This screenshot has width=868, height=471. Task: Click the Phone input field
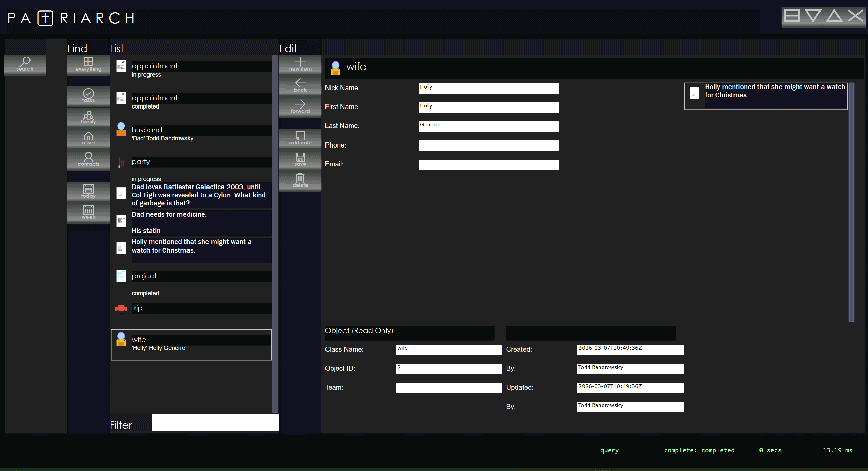pos(489,145)
